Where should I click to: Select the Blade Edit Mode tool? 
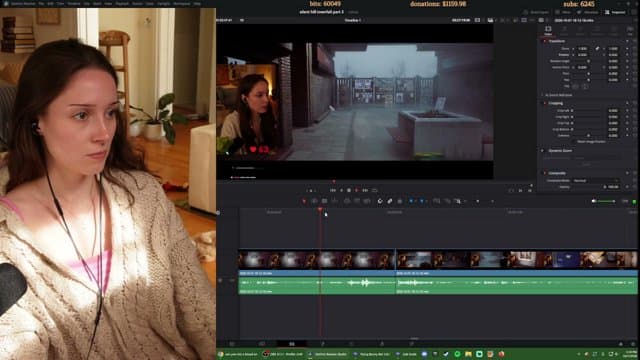pyautogui.click(x=335, y=201)
